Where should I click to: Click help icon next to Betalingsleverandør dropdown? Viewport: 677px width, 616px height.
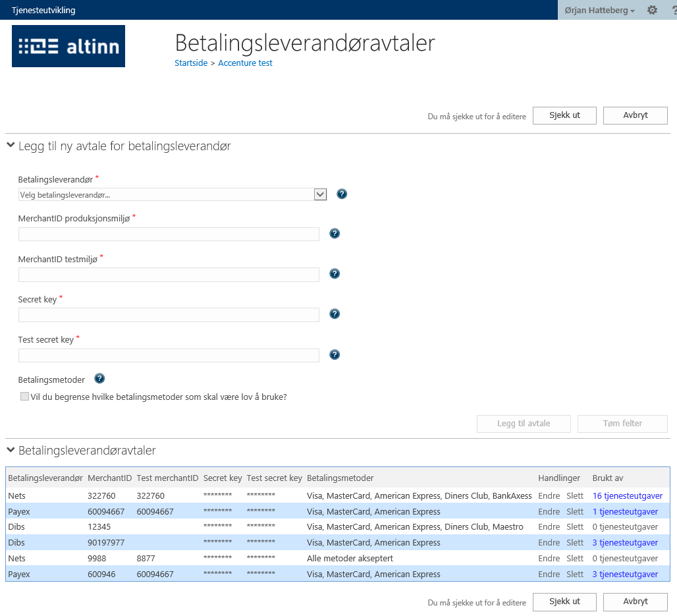(342, 194)
